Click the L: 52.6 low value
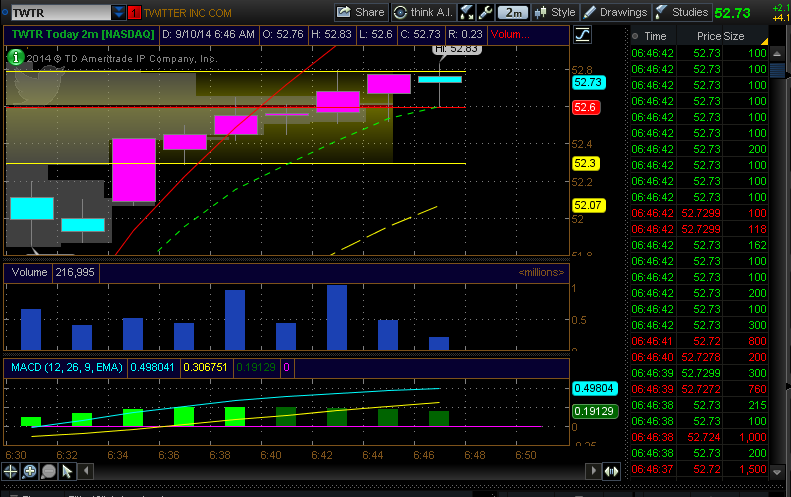 coord(376,34)
